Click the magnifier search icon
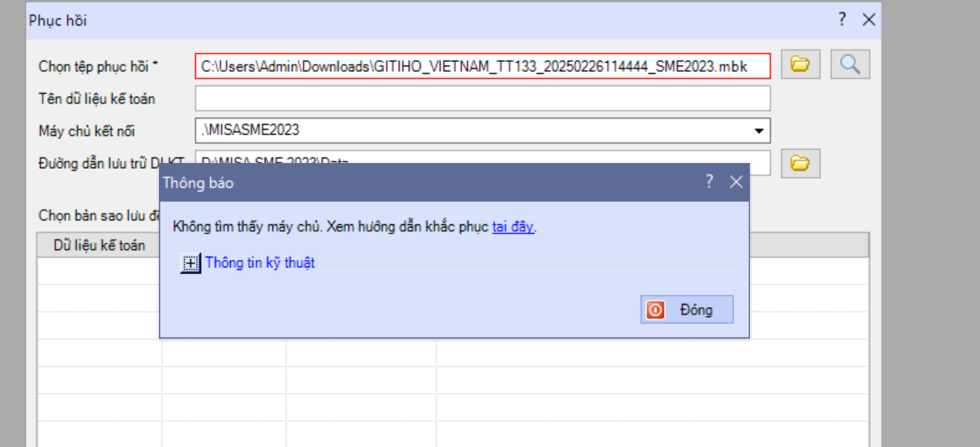This screenshot has height=447, width=980. [850, 64]
